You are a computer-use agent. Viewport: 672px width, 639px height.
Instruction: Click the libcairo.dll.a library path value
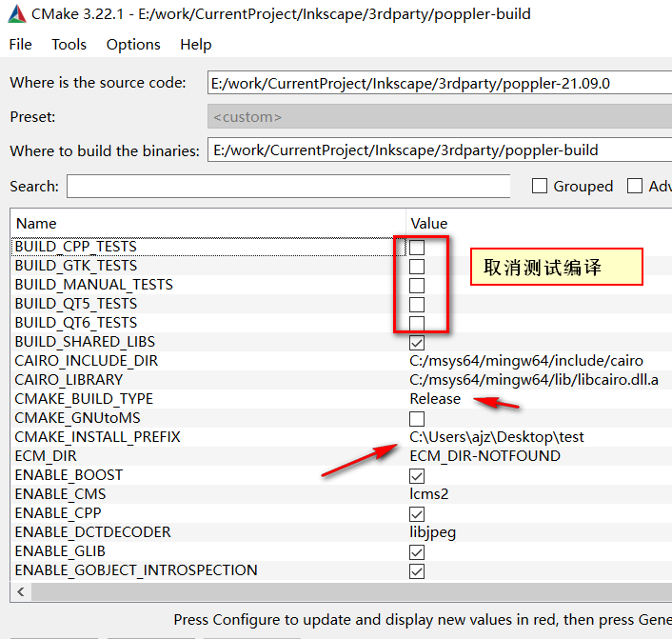point(534,380)
